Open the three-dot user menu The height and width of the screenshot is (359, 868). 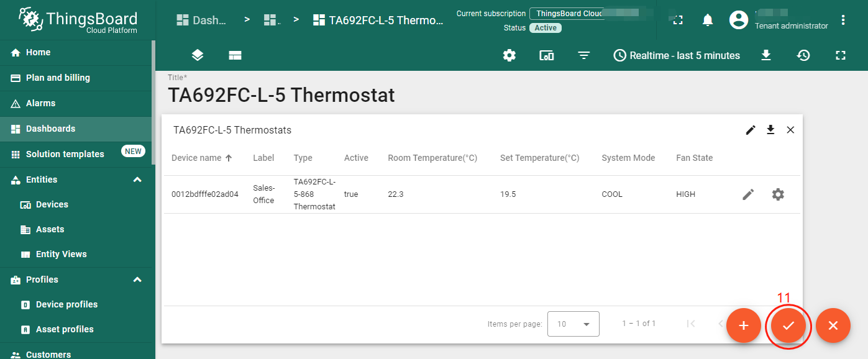click(x=843, y=20)
